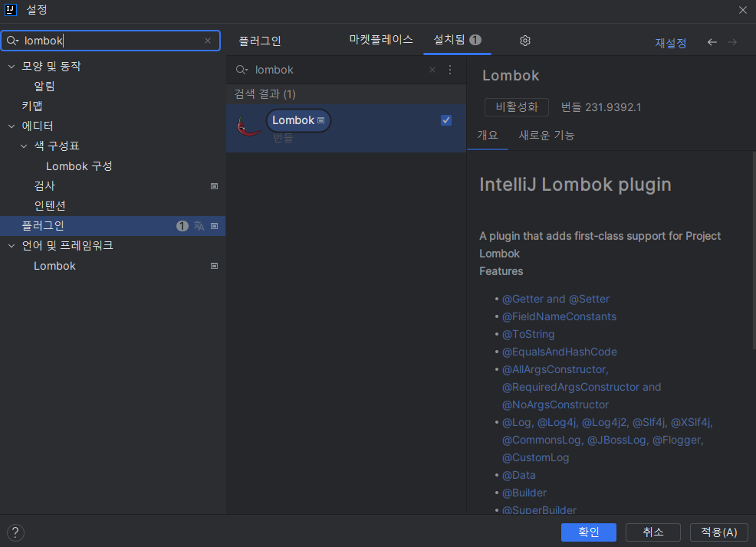Click the 비활성화 button

coord(517,107)
